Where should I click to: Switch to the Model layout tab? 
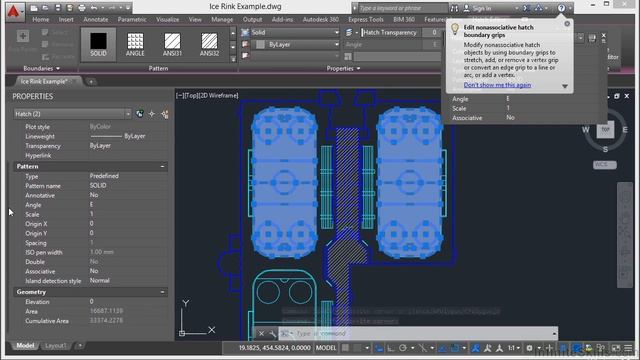click(x=25, y=346)
